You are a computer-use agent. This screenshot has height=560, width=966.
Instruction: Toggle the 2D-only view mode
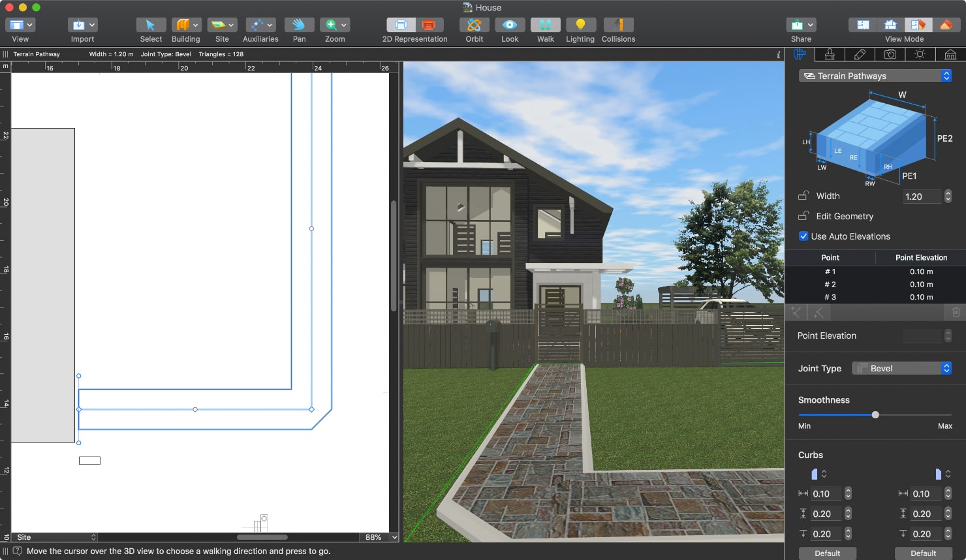[x=862, y=24]
